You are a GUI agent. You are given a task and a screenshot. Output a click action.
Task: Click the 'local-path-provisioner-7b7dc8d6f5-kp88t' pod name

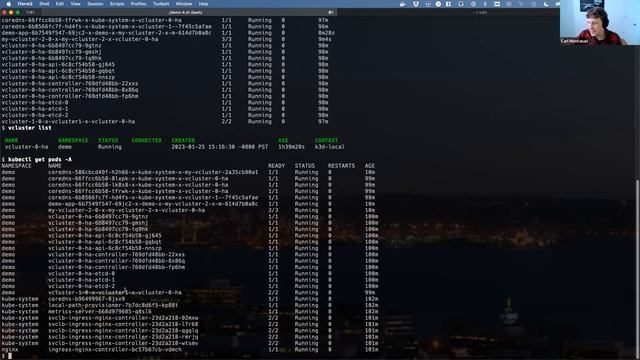(x=113, y=305)
